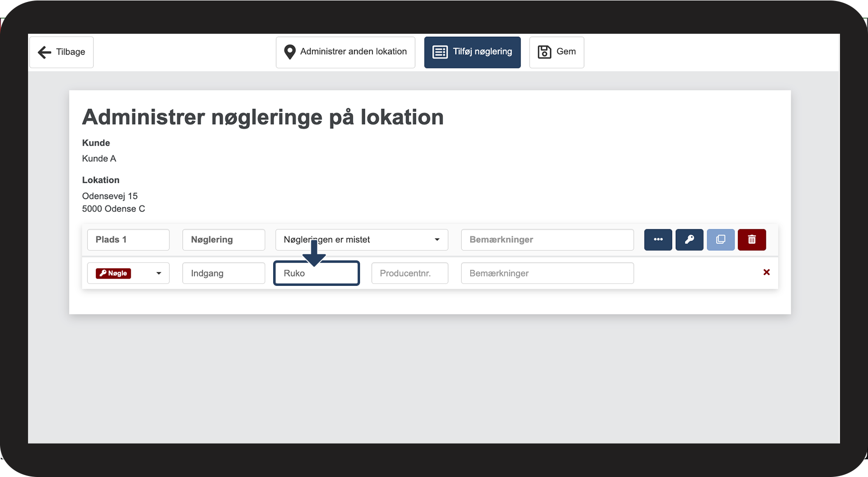Screen dimensions: 868x477
Task: Focus the Producentnr. input field
Action: (x=410, y=273)
